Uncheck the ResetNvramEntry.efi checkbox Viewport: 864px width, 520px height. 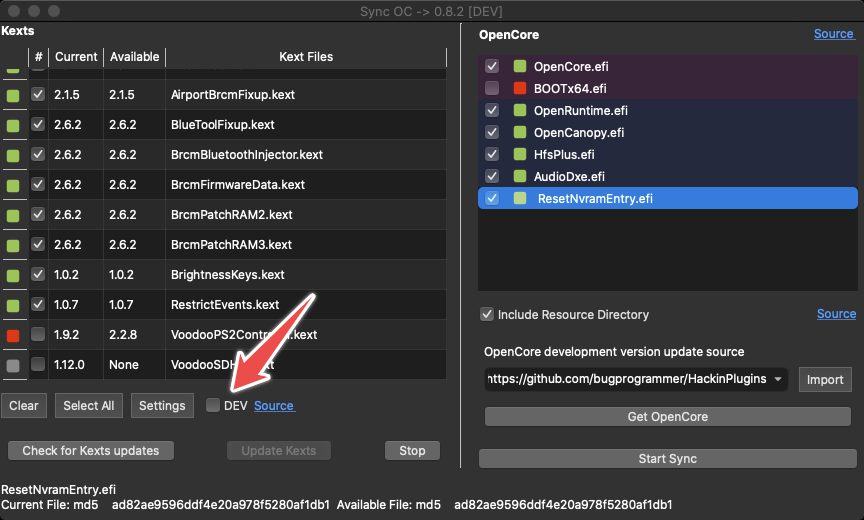tap(492, 199)
